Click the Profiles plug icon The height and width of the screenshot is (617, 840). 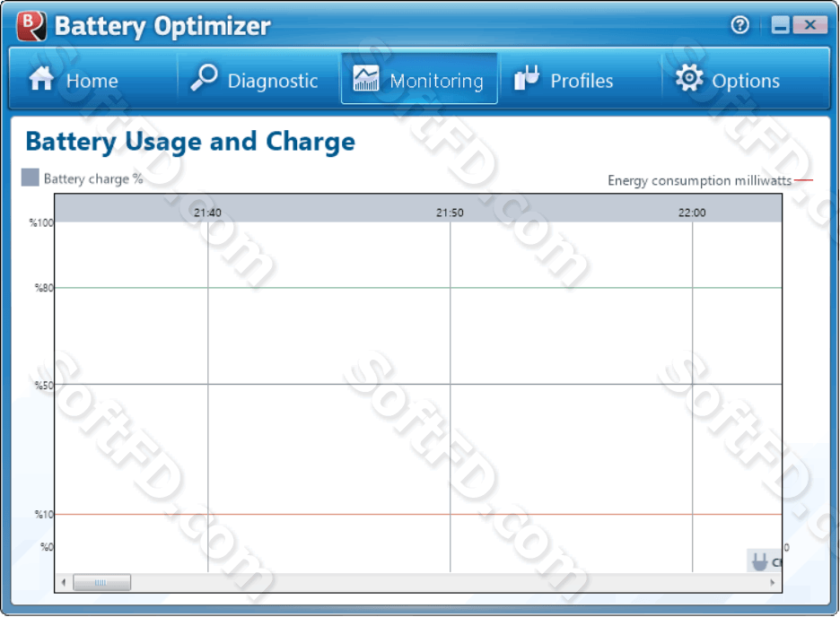point(527,78)
